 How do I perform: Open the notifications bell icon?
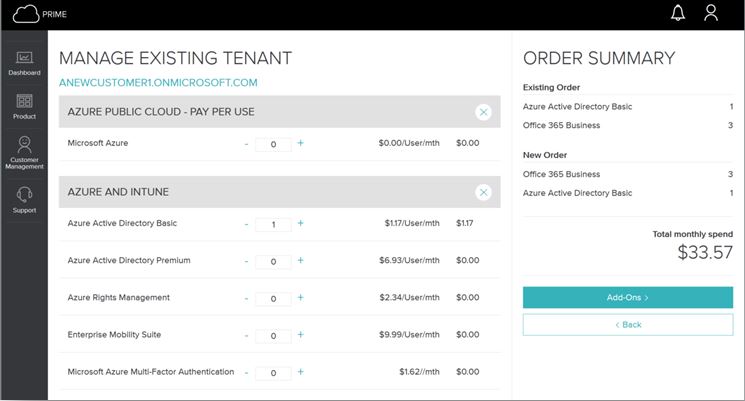click(x=678, y=13)
